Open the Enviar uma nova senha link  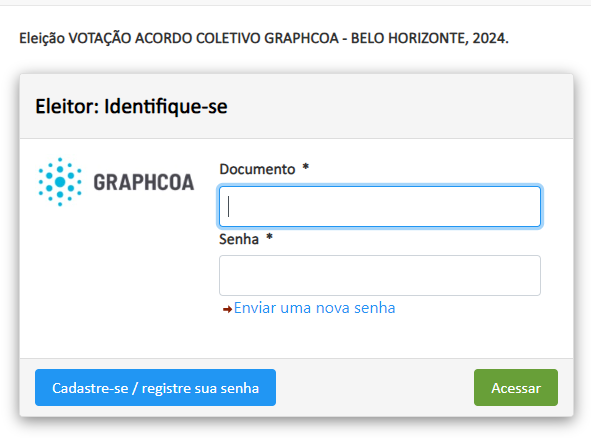coord(314,308)
